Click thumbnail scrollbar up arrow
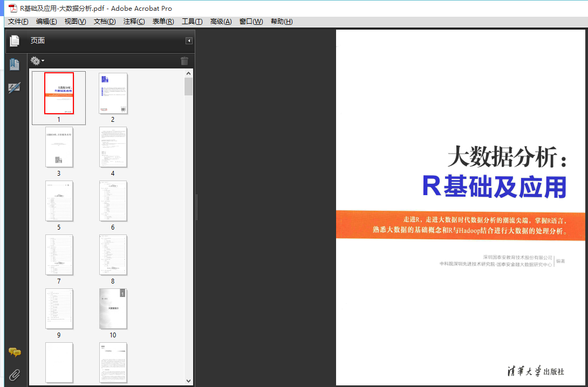The width and height of the screenshot is (588, 387). [x=189, y=73]
